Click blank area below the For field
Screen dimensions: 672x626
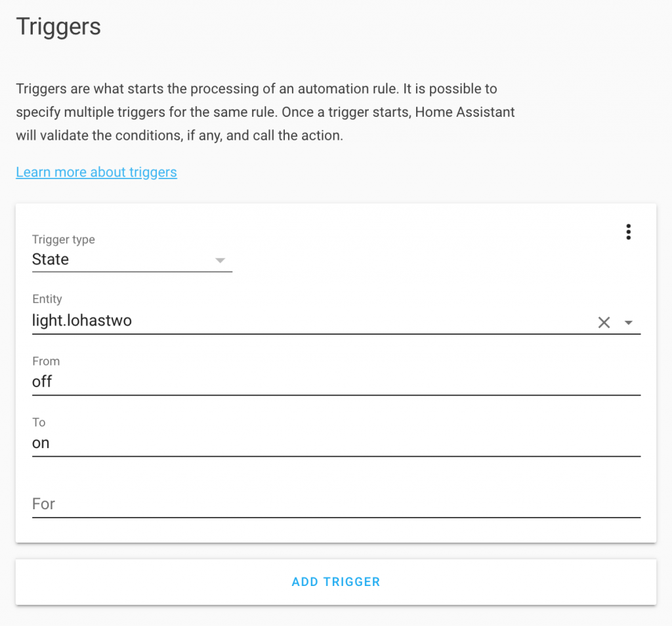[336, 530]
